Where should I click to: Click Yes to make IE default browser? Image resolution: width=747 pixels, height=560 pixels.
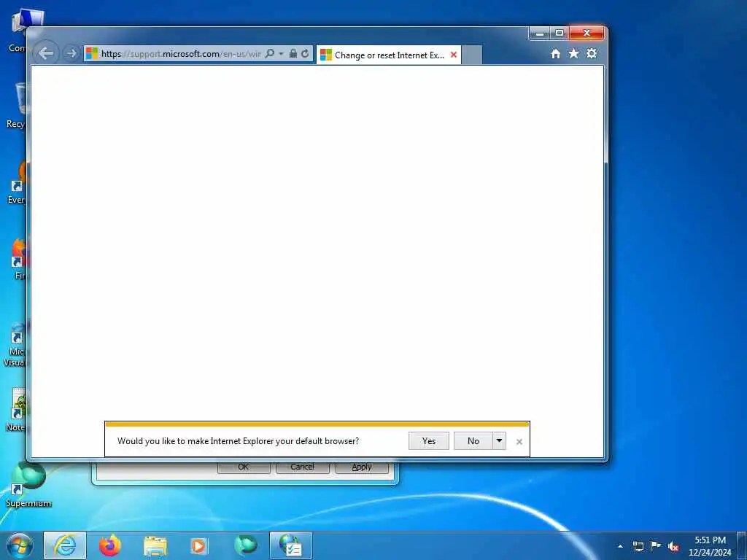[429, 441]
